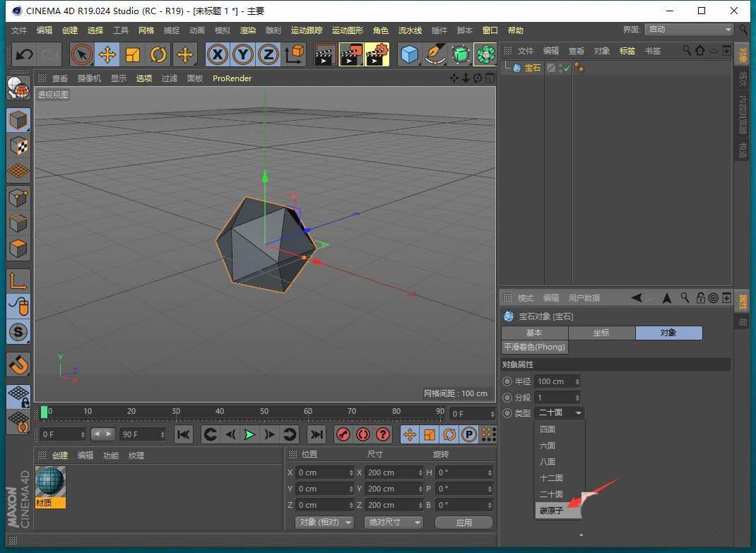Open 绝对尺寸 size dropdown
The height and width of the screenshot is (553, 756).
point(394,522)
